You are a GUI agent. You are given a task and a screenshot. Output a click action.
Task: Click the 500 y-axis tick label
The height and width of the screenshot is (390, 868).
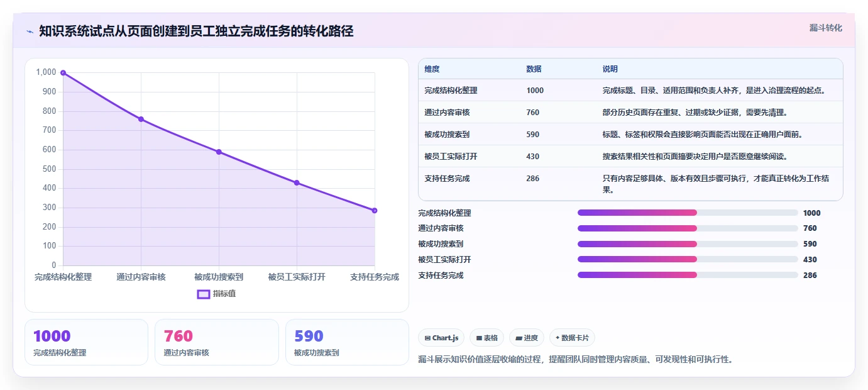(x=49, y=169)
